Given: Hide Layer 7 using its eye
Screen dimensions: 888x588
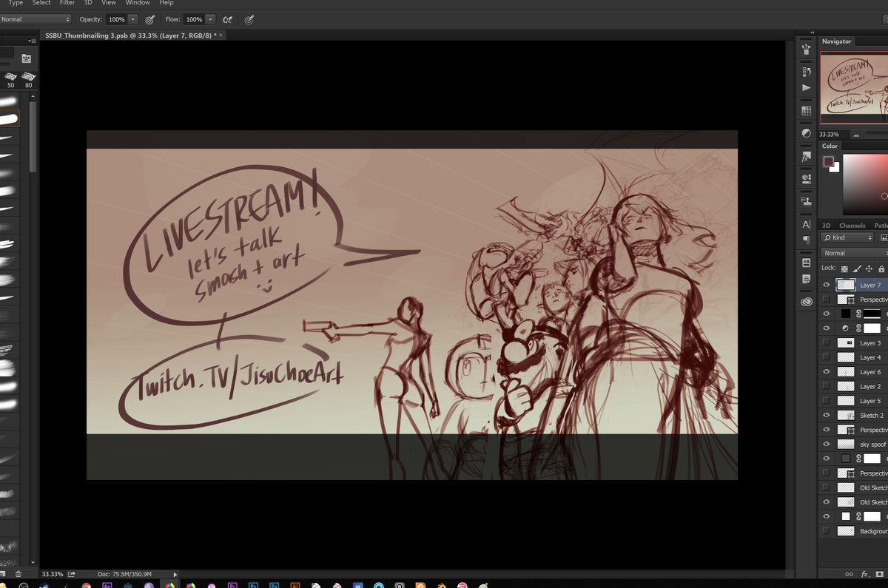Looking at the screenshot, I should coord(827,285).
